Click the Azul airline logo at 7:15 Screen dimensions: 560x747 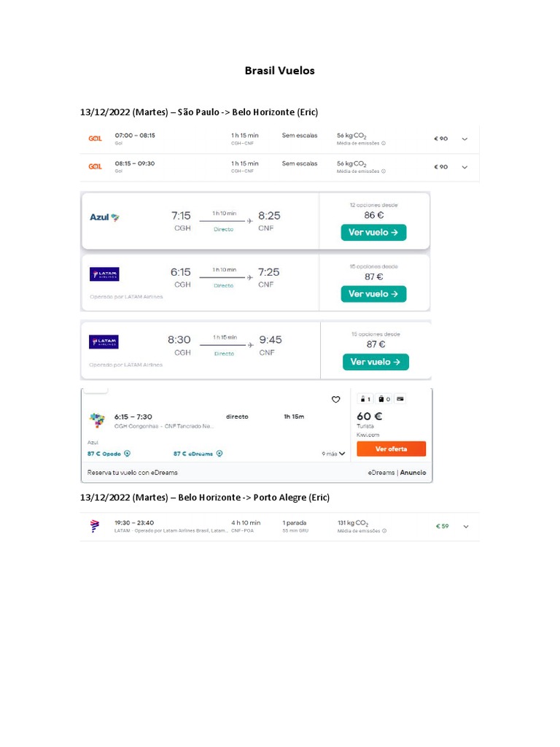point(104,217)
